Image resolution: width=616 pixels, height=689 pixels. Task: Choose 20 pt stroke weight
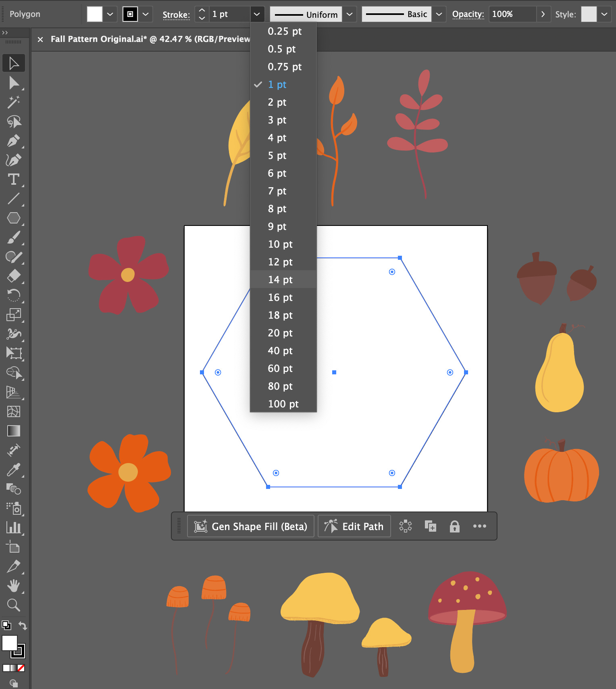click(283, 333)
